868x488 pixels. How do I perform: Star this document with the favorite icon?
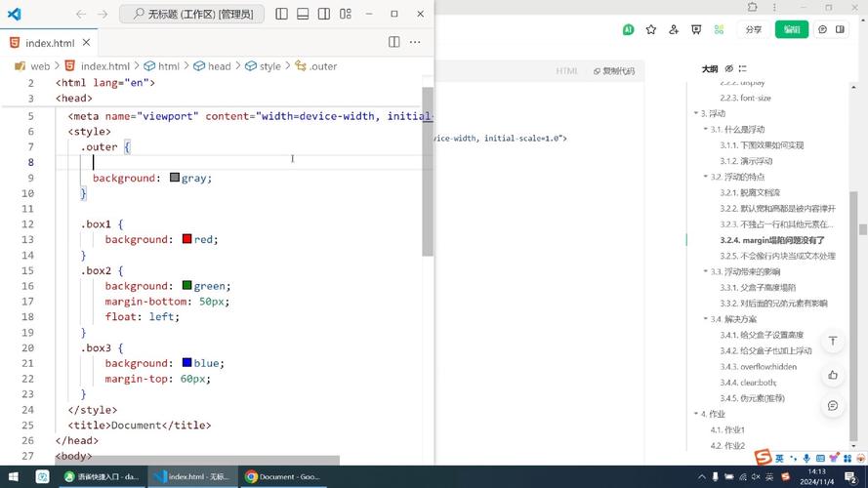(651, 29)
